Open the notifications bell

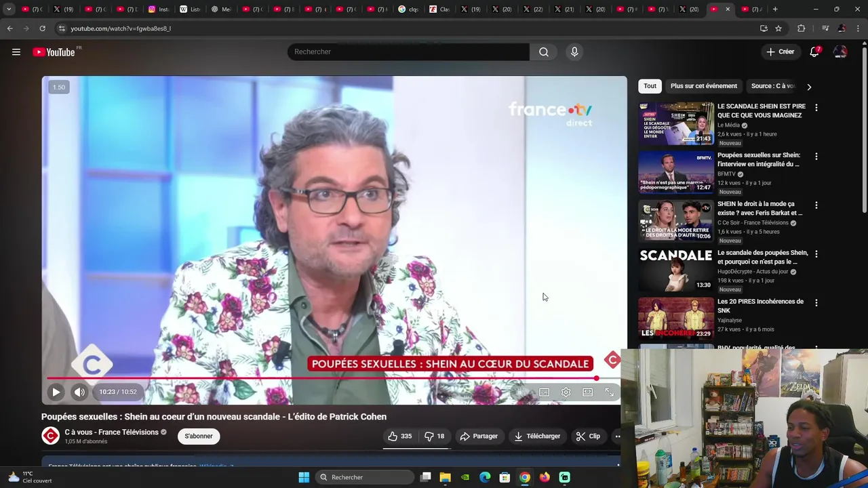pos(814,52)
